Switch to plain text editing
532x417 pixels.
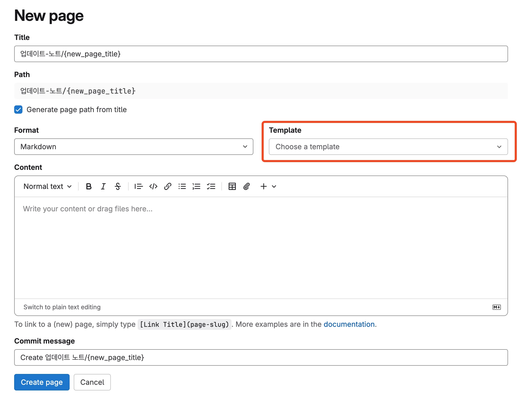(x=62, y=307)
